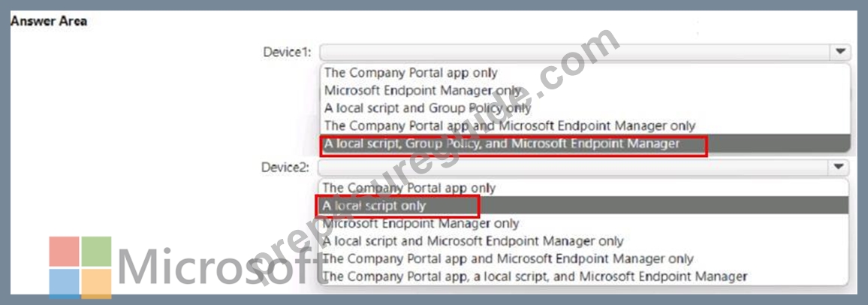Click the 'Device2:' label
The width and height of the screenshot is (868, 305).
click(x=285, y=168)
